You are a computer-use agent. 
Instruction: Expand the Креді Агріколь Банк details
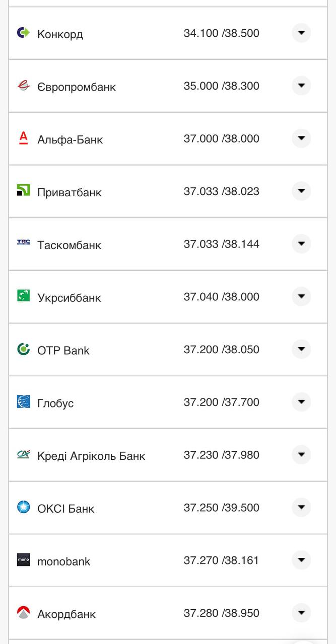[301, 454]
